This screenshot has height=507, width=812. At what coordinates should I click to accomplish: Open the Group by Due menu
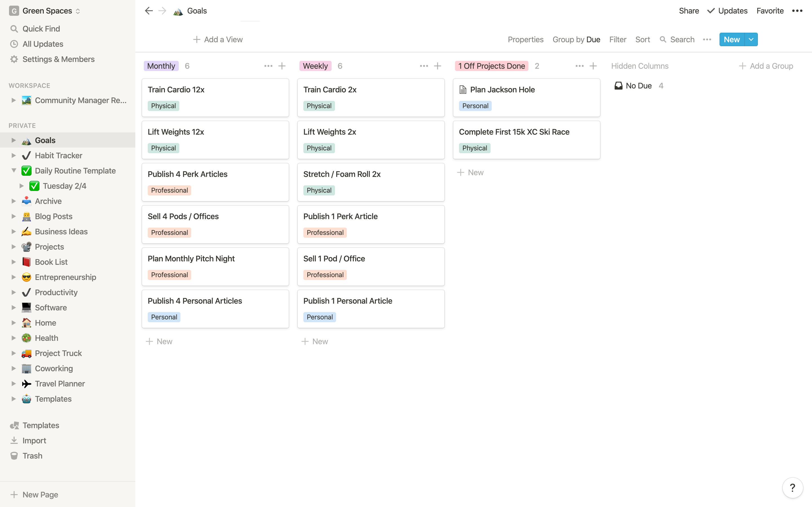576,39
